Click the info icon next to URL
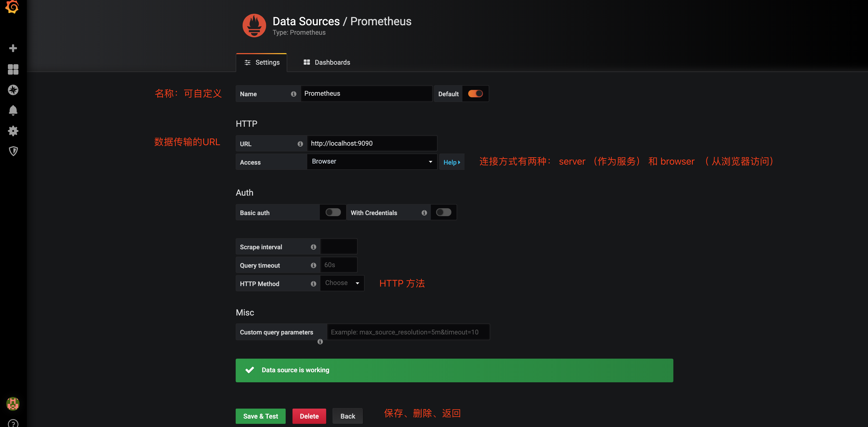 pos(300,144)
